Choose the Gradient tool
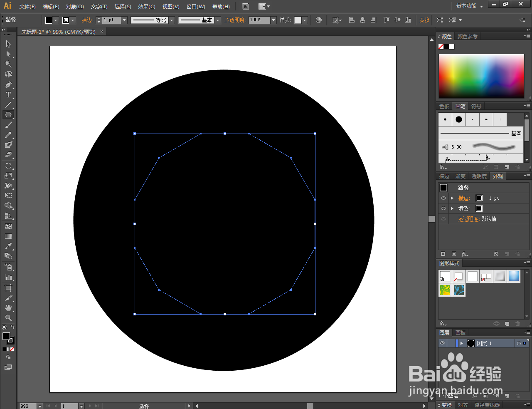Image resolution: width=532 pixels, height=409 pixels. click(8, 236)
